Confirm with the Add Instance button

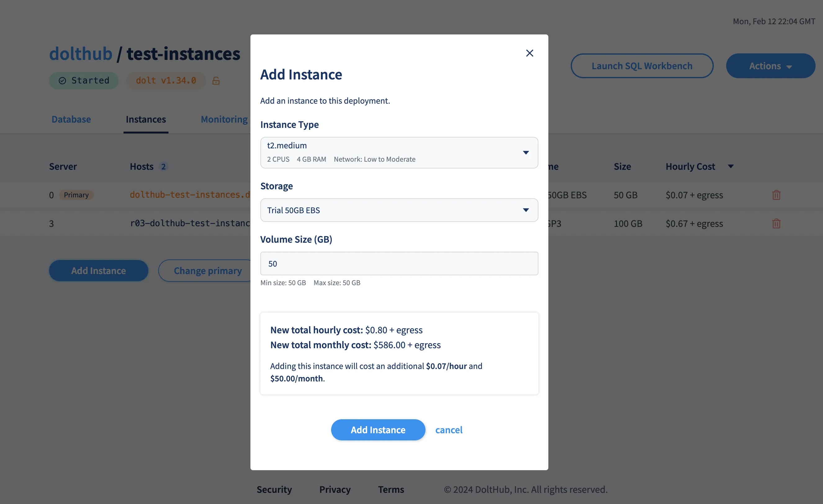tap(378, 430)
